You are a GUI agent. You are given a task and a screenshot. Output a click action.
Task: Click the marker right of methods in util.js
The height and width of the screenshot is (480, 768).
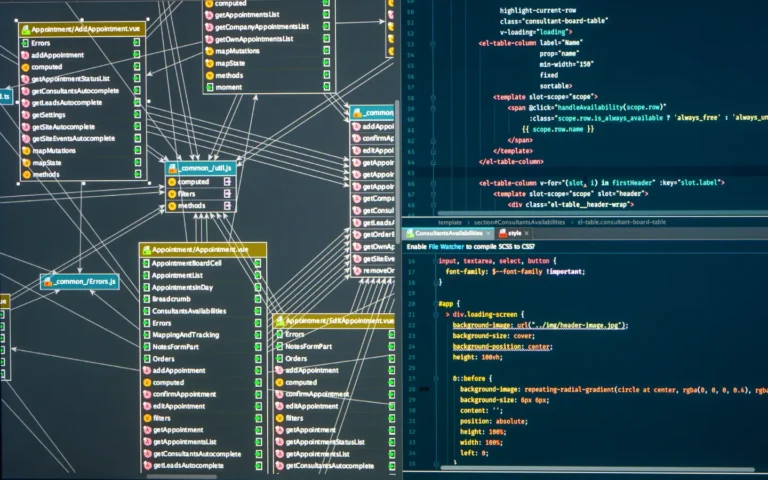[227, 206]
